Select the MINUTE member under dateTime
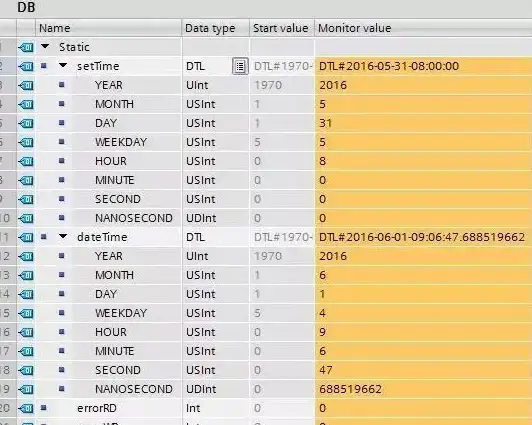This screenshot has width=532, height=425. click(115, 351)
